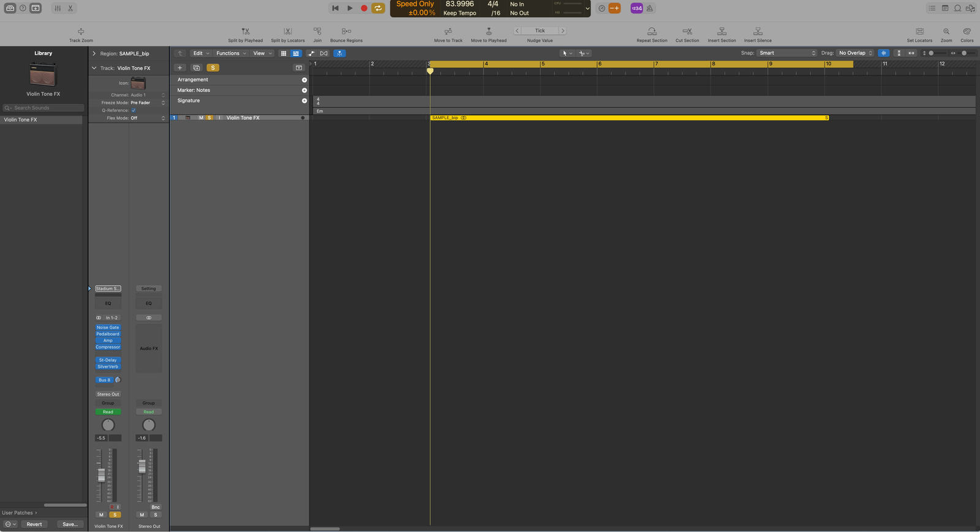Mute the Violin Tone FX track header
This screenshot has height=532, width=980.
coord(201,118)
